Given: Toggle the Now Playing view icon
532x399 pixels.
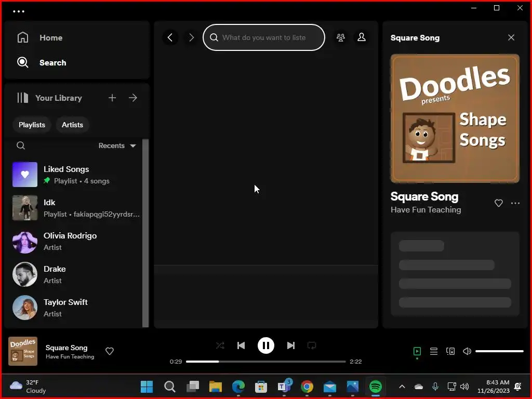Looking at the screenshot, I should [417, 351].
